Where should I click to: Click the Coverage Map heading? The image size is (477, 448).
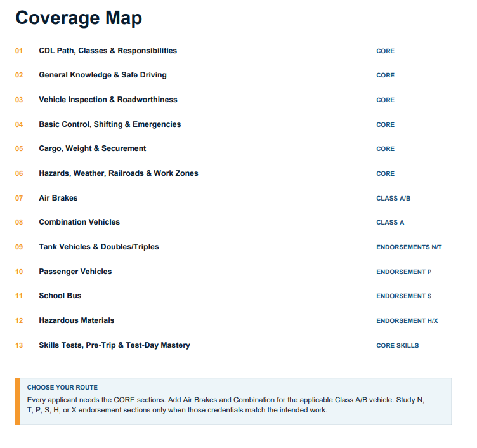click(x=79, y=18)
